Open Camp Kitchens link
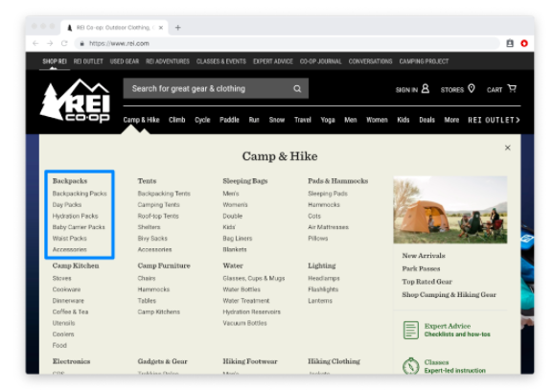This screenshot has height=392, width=554. pyautogui.click(x=159, y=311)
